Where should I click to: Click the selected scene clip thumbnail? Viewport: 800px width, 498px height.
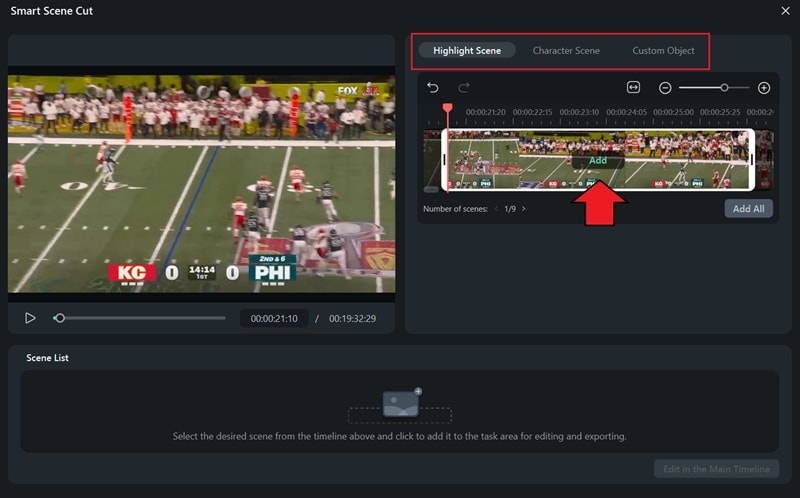point(598,160)
